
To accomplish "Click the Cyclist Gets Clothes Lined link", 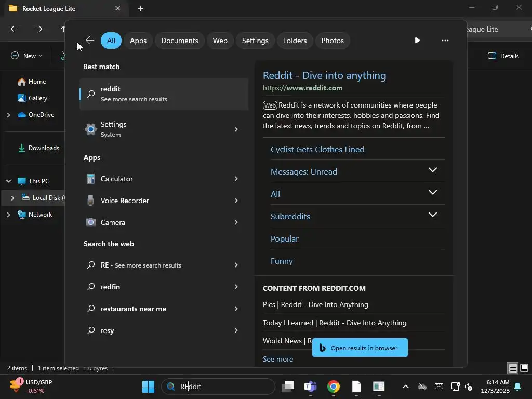I will click(317, 149).
